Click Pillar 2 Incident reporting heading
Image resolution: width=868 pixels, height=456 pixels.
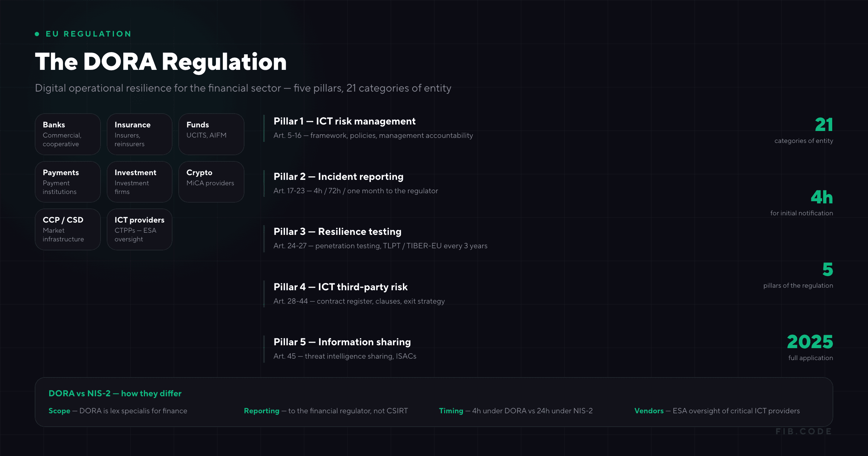(339, 177)
